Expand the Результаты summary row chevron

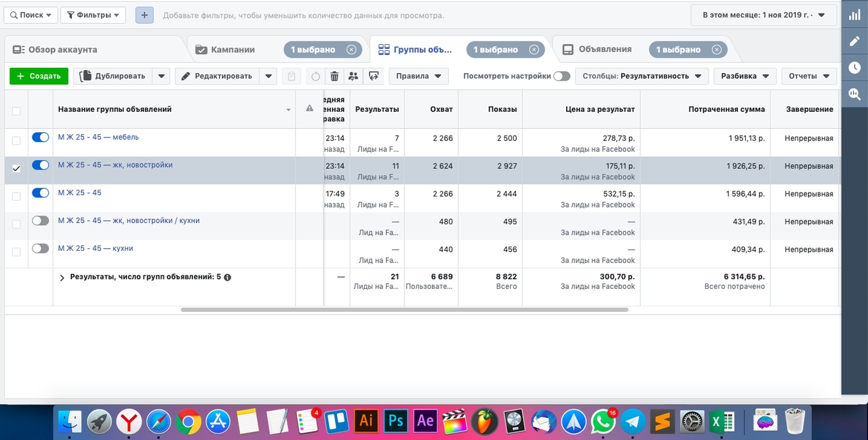[62, 277]
